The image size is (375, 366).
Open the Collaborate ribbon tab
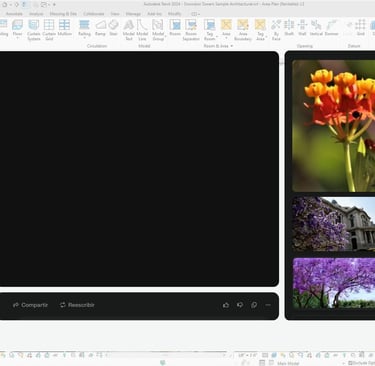coord(94,14)
